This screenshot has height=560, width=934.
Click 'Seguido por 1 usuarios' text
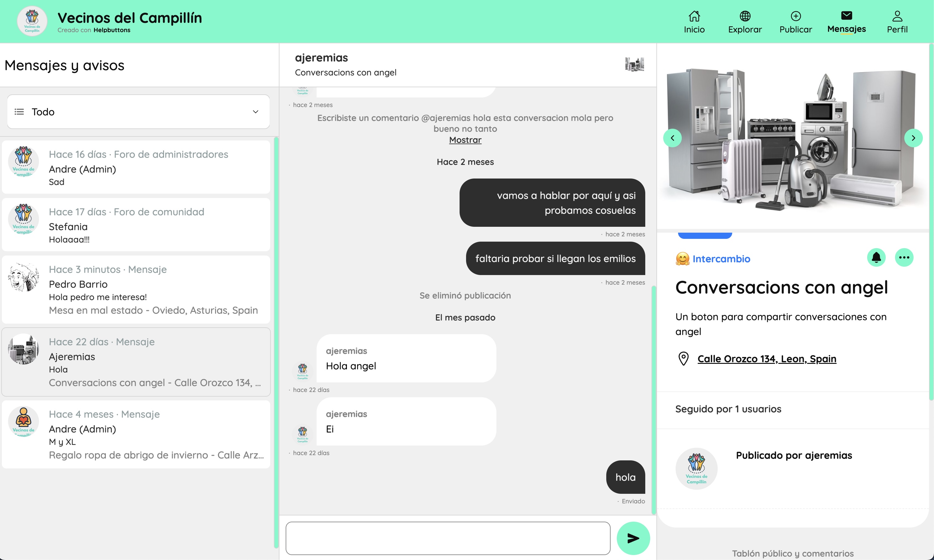tap(728, 409)
